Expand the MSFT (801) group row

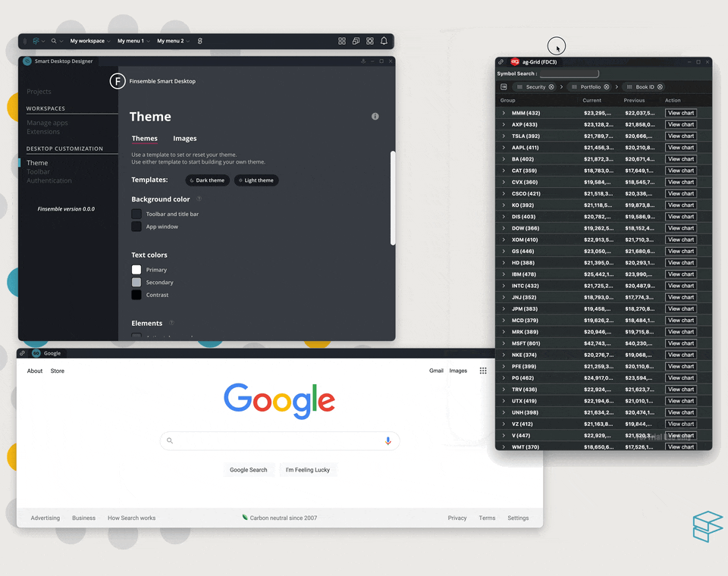[504, 343]
